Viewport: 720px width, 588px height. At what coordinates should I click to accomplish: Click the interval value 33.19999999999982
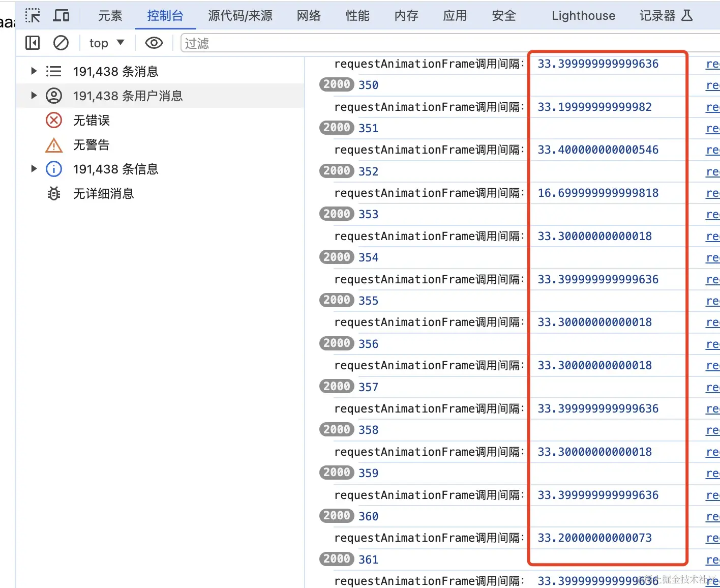[x=595, y=107]
